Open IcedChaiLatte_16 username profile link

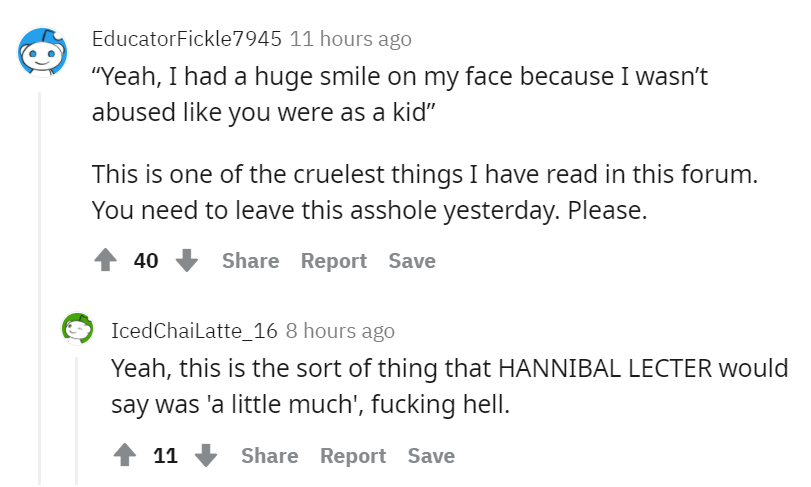click(194, 331)
